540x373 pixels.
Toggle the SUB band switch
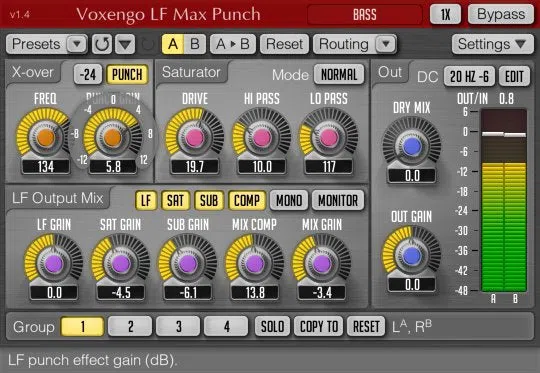[209, 200]
